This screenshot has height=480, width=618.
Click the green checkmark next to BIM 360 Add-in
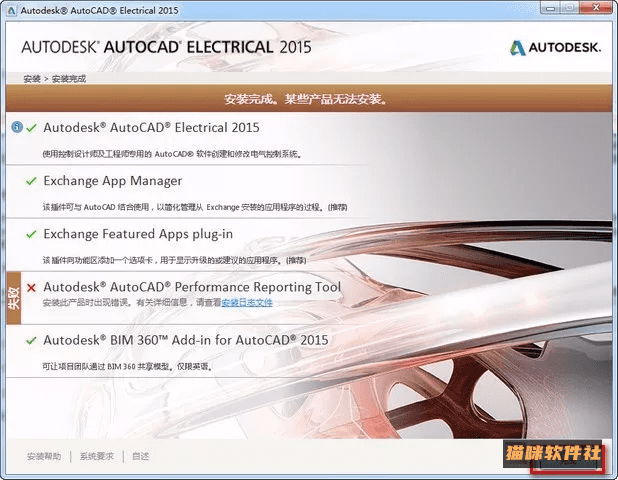[x=31, y=340]
